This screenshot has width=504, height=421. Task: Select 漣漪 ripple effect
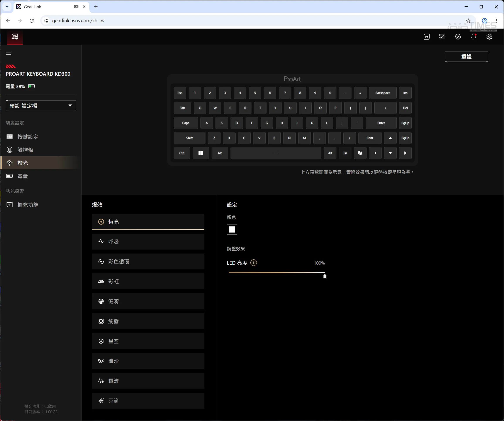[x=148, y=301]
